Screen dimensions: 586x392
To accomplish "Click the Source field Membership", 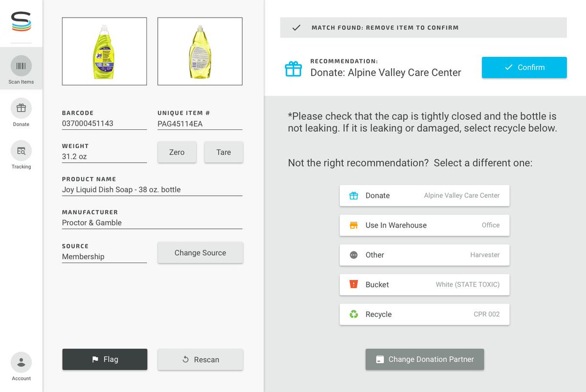I will (105, 257).
